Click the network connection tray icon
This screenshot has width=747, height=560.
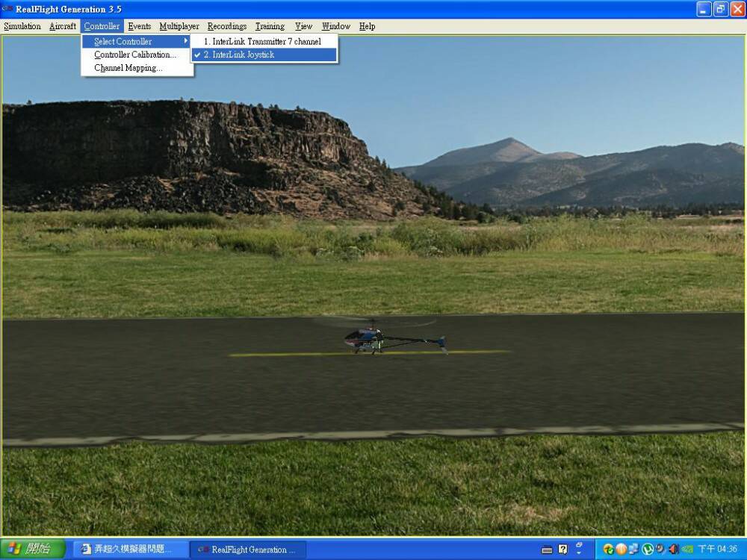(634, 550)
